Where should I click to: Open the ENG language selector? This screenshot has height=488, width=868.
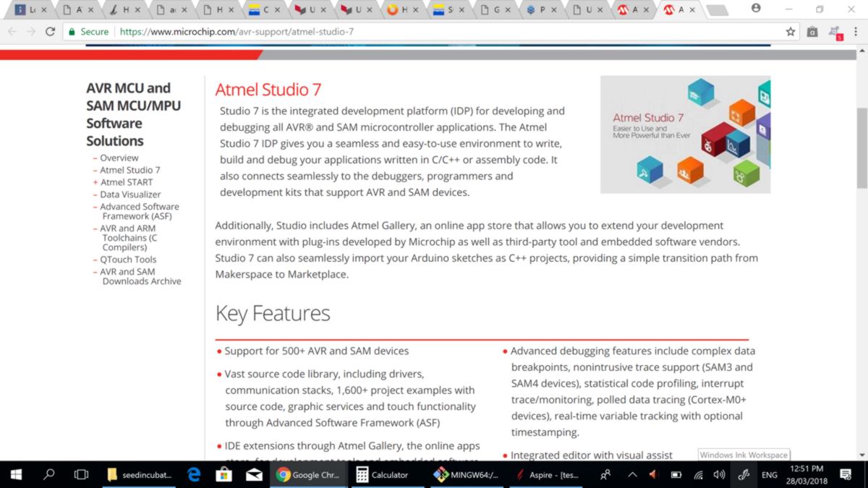click(x=770, y=475)
